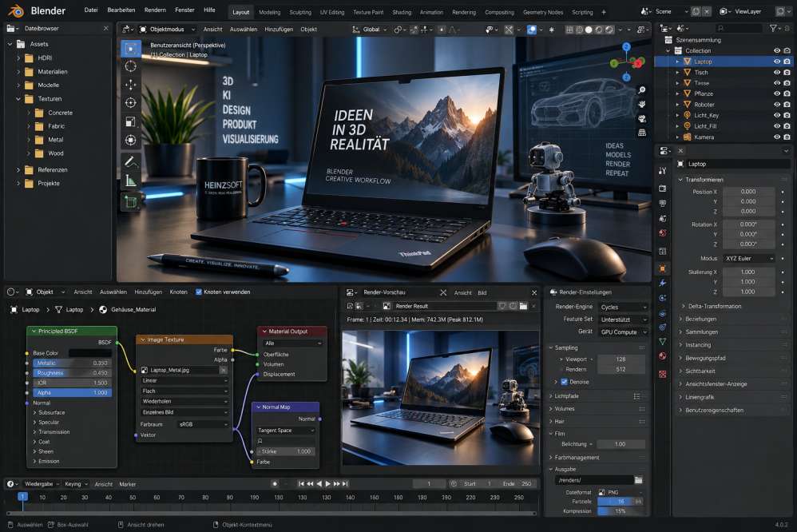Open the Datei menu
Image resolution: width=797 pixels, height=532 pixels.
point(91,10)
